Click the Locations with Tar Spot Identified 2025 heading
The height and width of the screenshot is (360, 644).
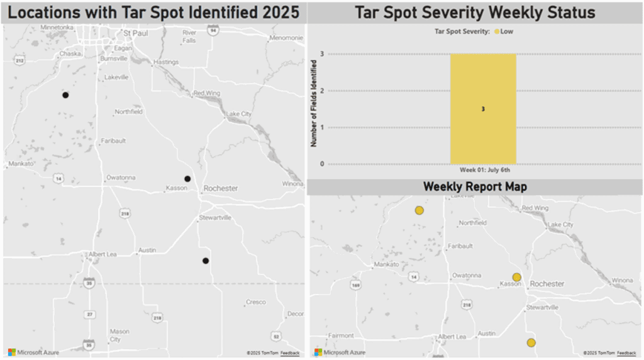(x=153, y=13)
